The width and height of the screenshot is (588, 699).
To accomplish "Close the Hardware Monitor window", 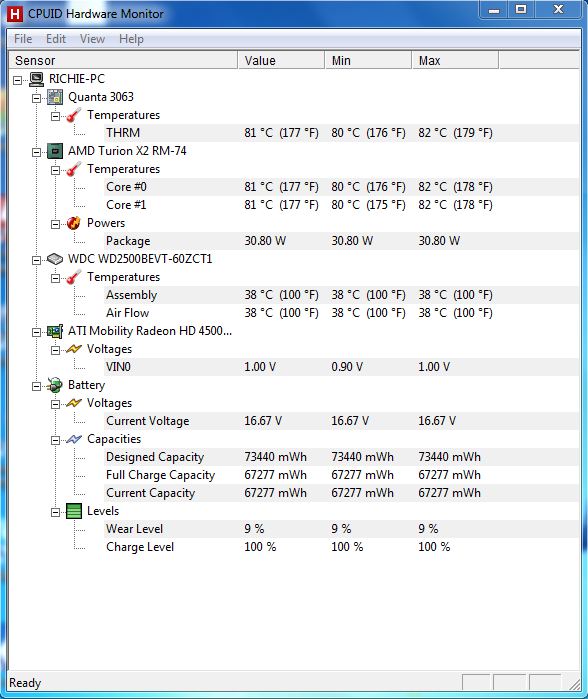I will point(558,9).
